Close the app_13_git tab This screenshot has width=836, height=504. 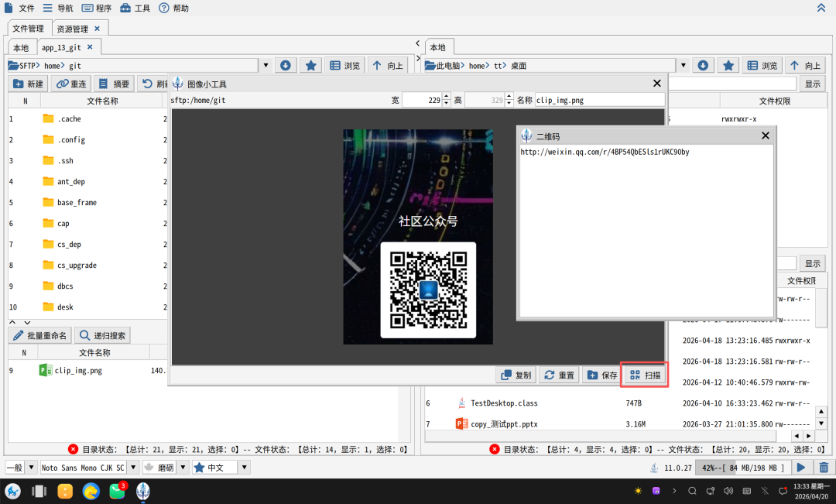tap(90, 47)
